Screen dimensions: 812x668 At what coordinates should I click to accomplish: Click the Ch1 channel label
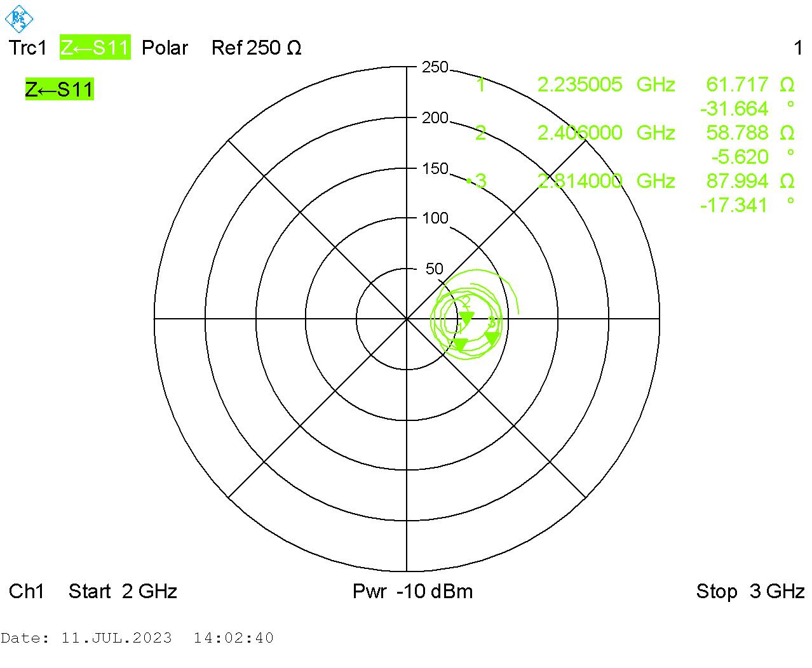coord(27,591)
